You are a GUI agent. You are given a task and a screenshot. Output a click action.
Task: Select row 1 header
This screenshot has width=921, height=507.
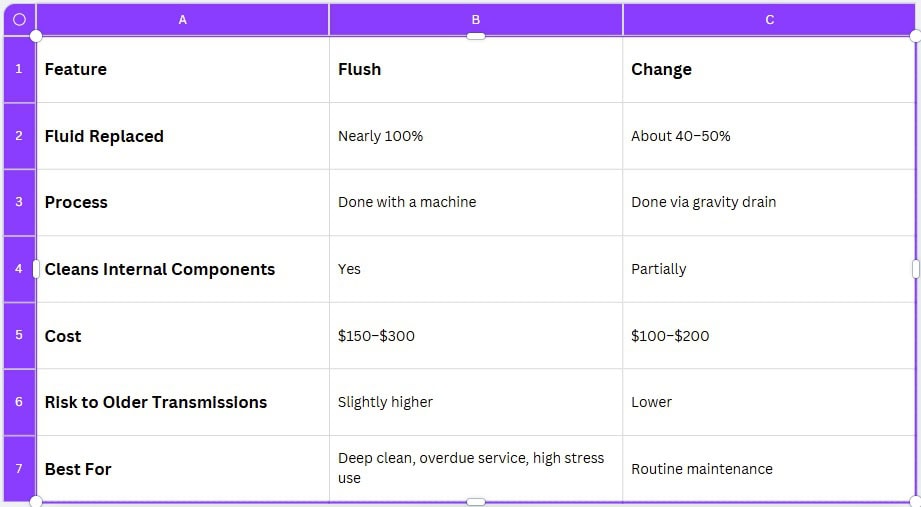tap(19, 69)
